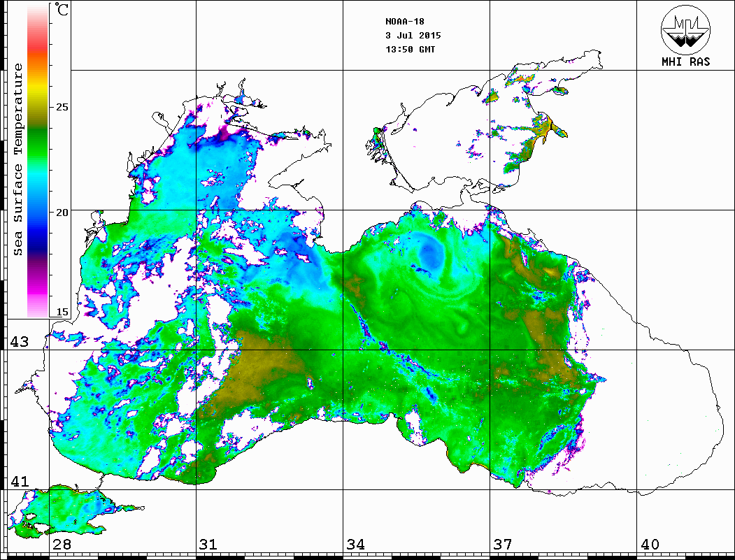Screen dimensions: 735x560
Task: Click the '25' tick label on color scale
Action: pyautogui.click(x=62, y=107)
